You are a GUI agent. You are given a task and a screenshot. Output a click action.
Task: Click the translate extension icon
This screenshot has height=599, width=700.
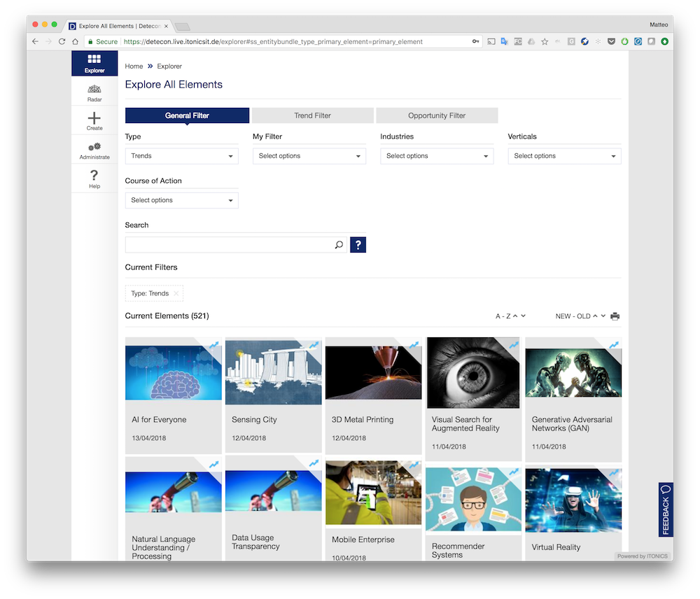coord(505,41)
